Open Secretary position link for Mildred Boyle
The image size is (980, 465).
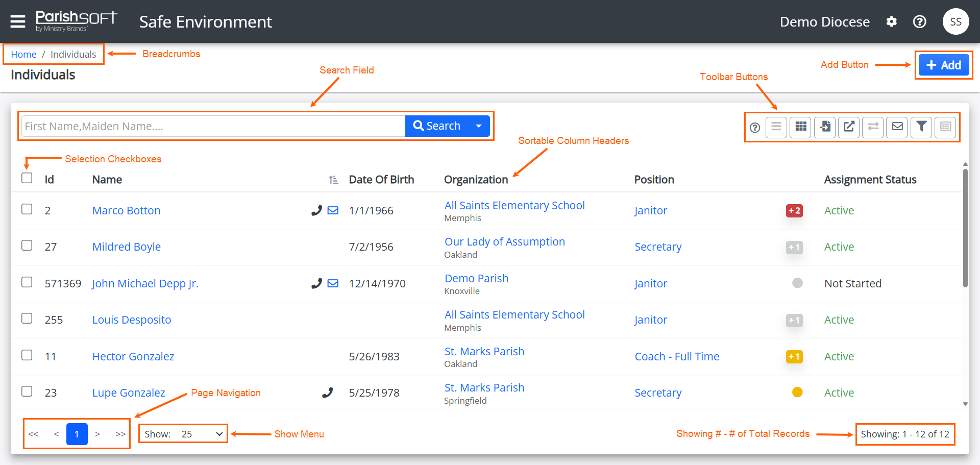[x=658, y=247]
